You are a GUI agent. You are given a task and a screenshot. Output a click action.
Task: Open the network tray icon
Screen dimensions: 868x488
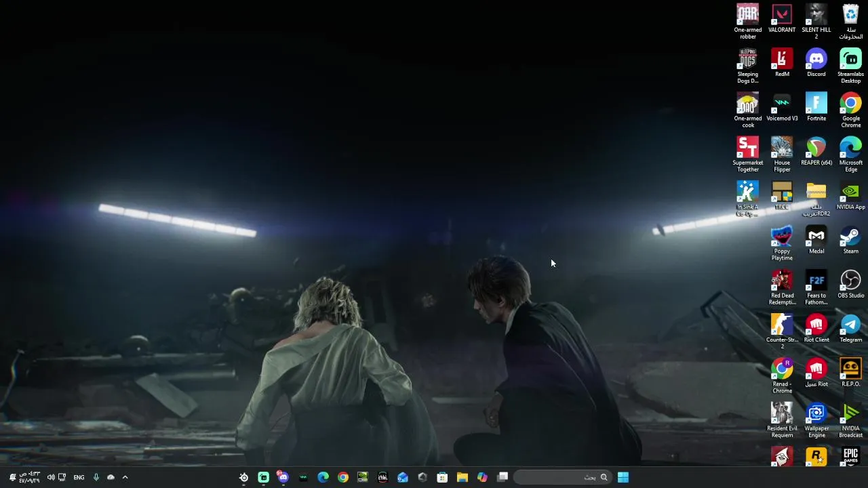click(62, 477)
